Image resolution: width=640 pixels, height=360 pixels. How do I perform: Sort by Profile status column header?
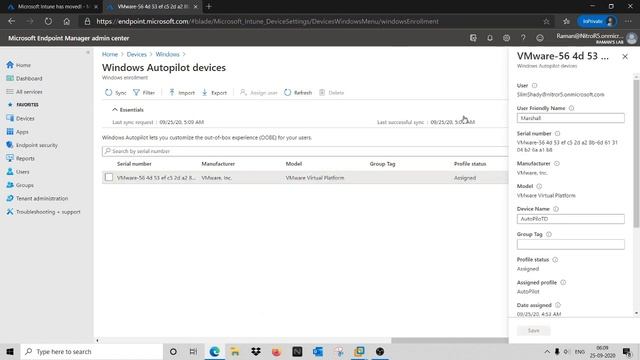click(x=470, y=164)
